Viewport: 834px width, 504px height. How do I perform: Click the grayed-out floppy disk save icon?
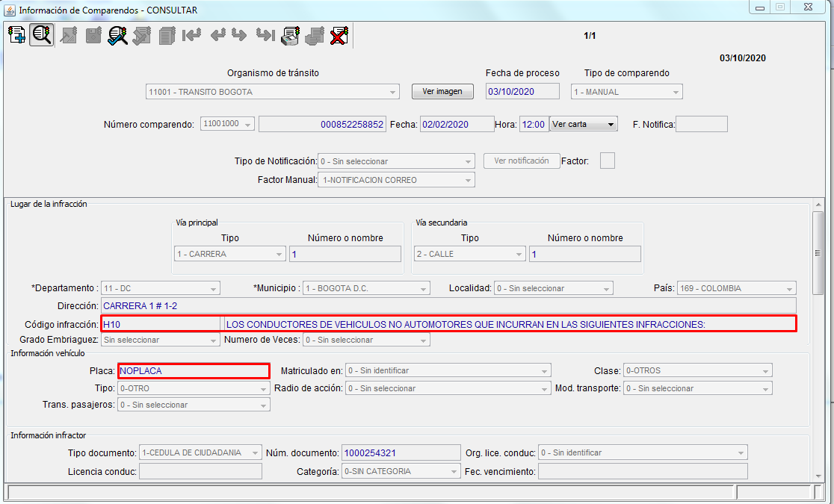93,35
